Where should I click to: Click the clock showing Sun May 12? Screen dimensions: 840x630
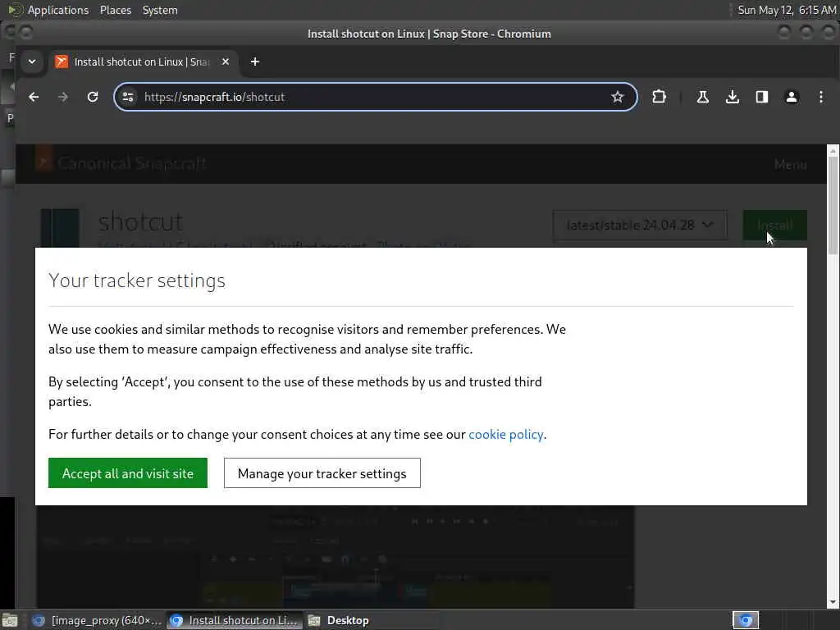(787, 10)
